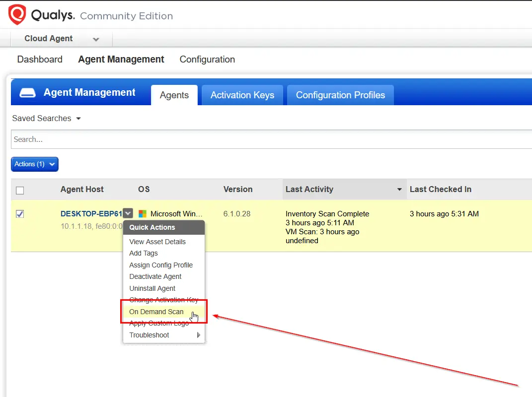
Task: Choose Uninstall Agent from the menu
Action: (152, 288)
